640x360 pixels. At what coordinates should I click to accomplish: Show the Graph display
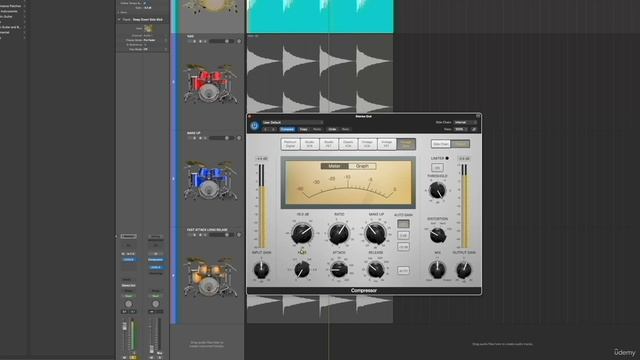click(362, 166)
